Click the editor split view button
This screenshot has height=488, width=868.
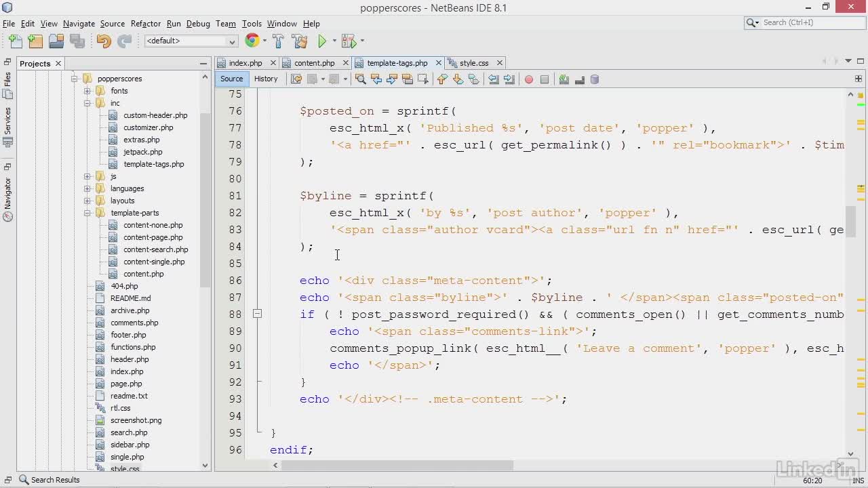tap(858, 79)
